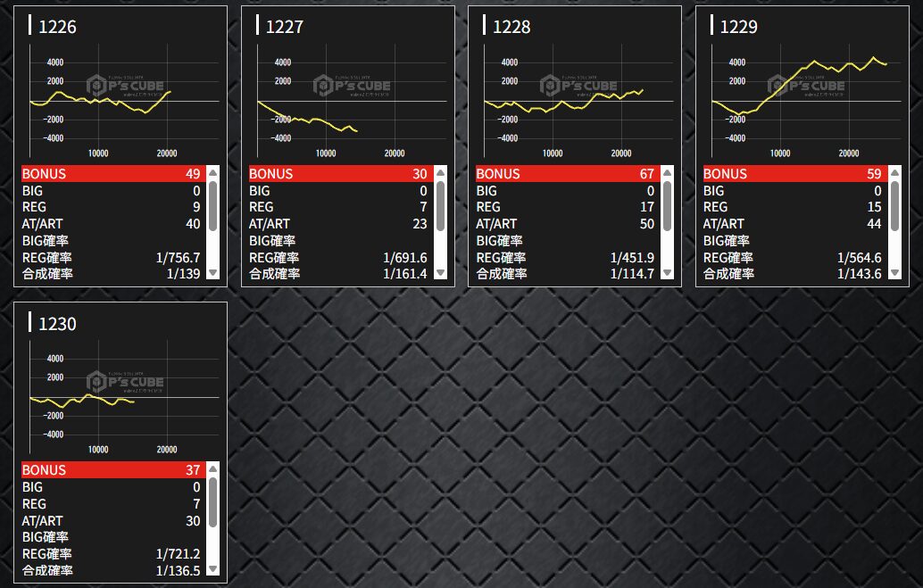Click the scroll-up arrow in machine 1230 list

coord(213,469)
